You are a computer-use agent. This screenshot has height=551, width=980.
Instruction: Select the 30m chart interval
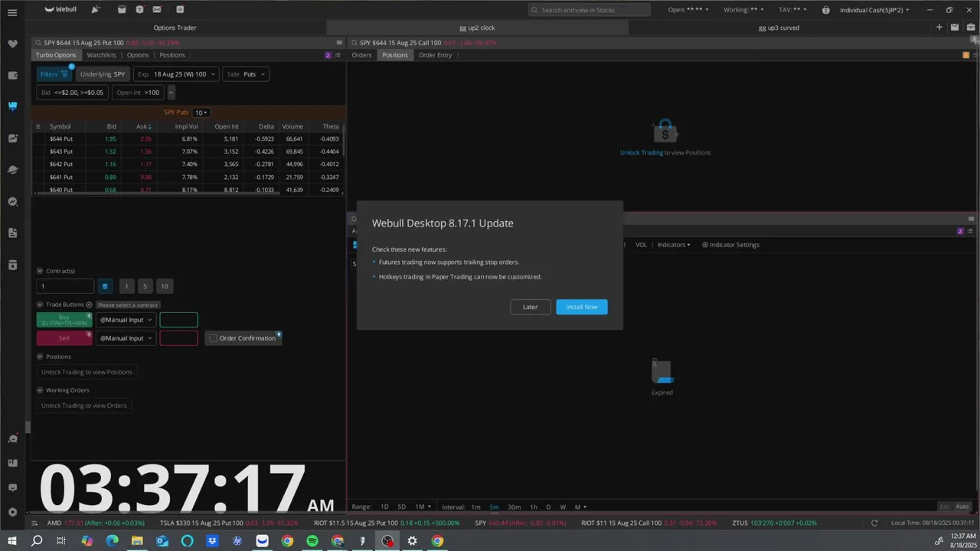click(x=514, y=507)
